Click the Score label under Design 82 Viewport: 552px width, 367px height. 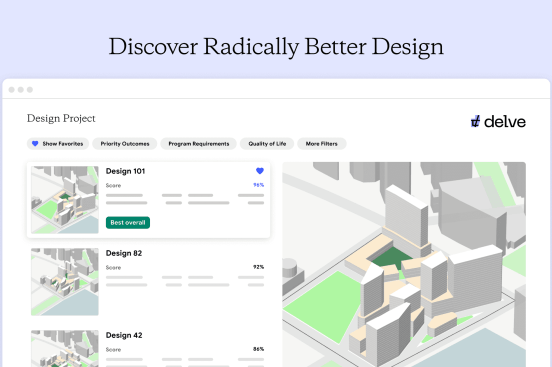(113, 268)
